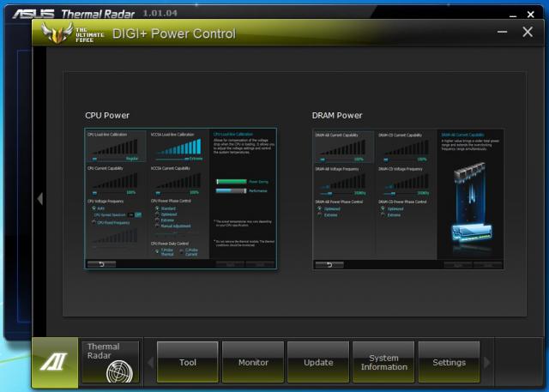This screenshot has height=392, width=549.
Task: Minimize the DIGI+ Power Control window
Action: click(501, 33)
